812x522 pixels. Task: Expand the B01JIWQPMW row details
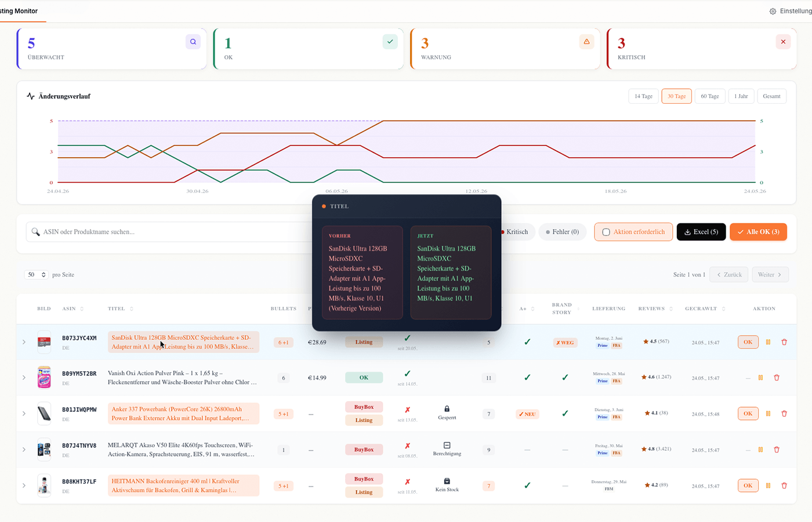(24, 414)
